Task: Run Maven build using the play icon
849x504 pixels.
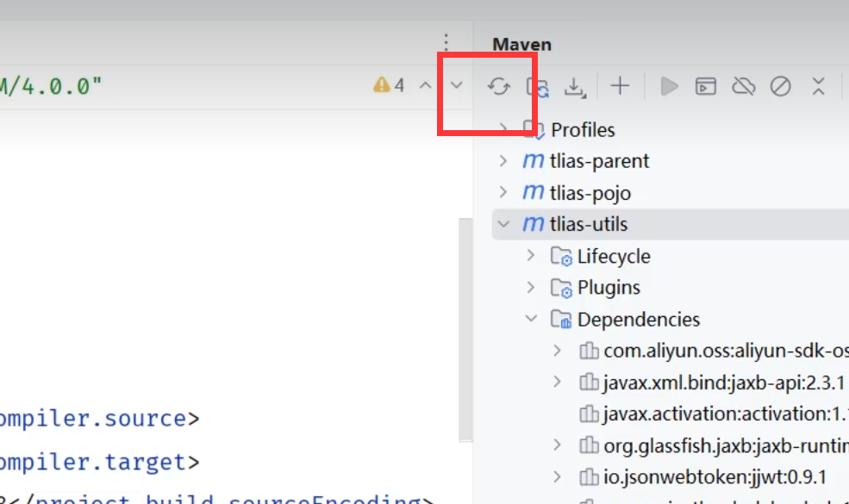Action: pos(669,86)
